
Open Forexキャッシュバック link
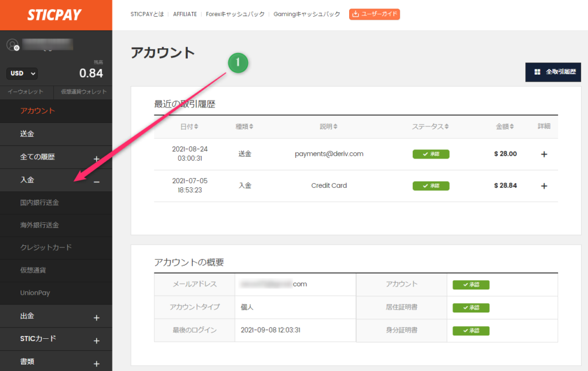click(235, 14)
